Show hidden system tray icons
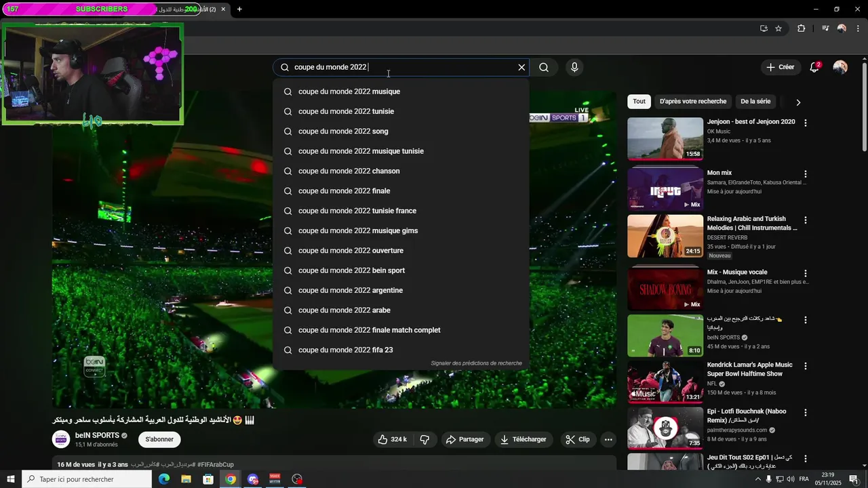 tap(758, 479)
